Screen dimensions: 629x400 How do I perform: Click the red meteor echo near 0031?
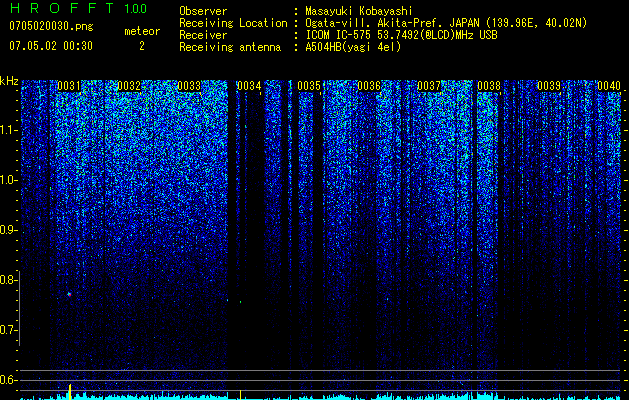pyautogui.click(x=69, y=294)
